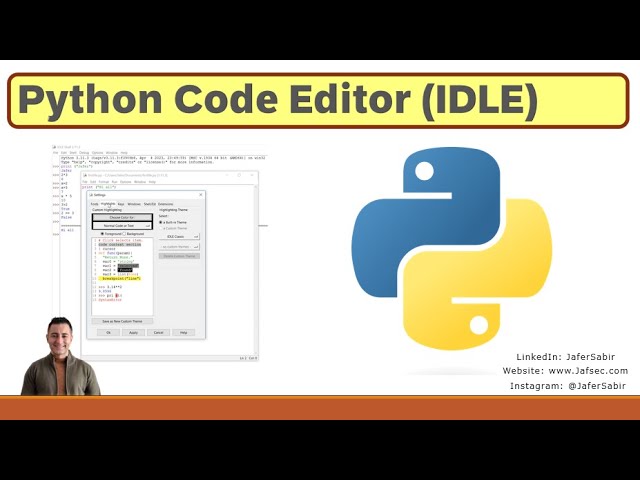The height and width of the screenshot is (480, 640).
Task: Choose the 'a Built-in Theme' radio option
Action: pos(162,223)
